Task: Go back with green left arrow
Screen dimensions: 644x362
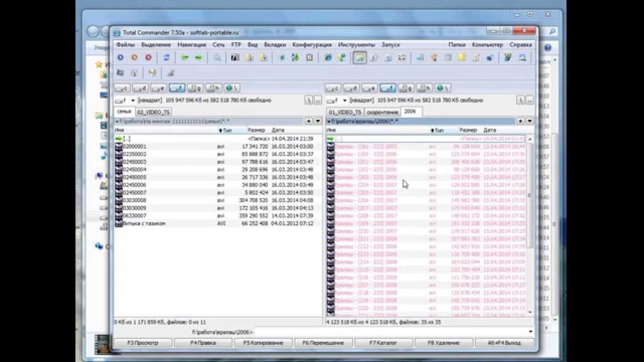Action: [185, 58]
